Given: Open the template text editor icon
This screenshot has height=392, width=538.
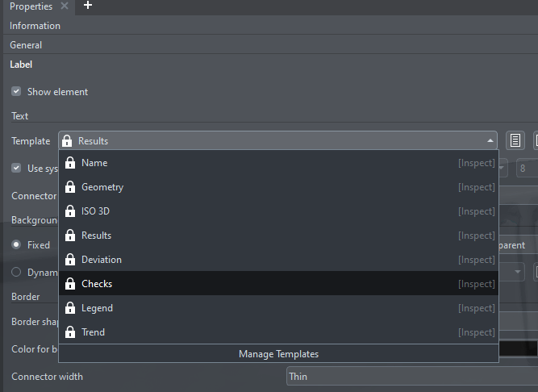Looking at the screenshot, I should point(515,140).
